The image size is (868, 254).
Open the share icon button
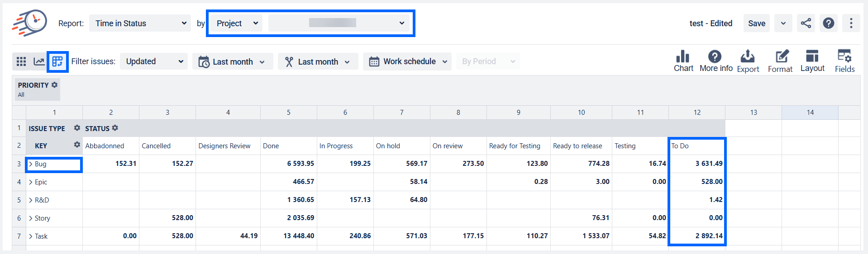[x=806, y=23]
